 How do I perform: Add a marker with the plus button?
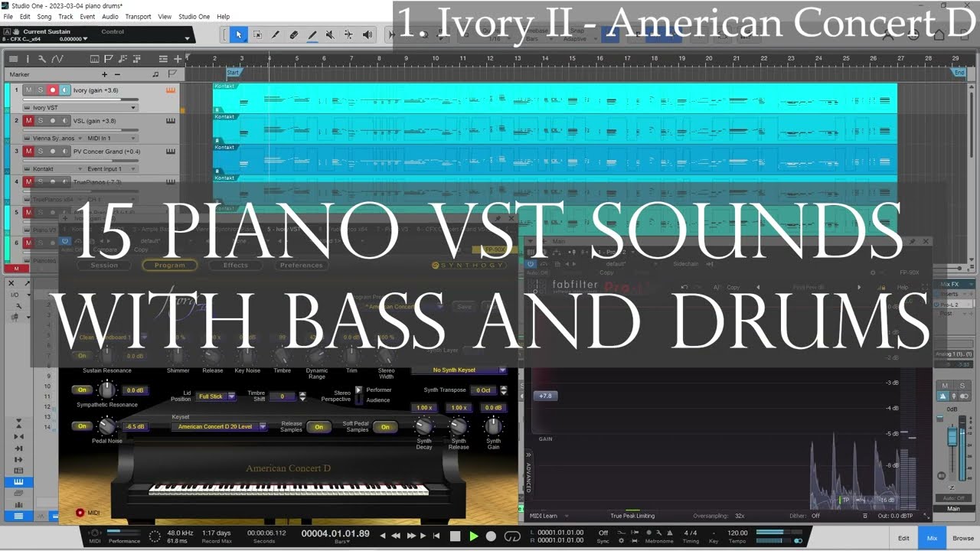click(x=105, y=74)
